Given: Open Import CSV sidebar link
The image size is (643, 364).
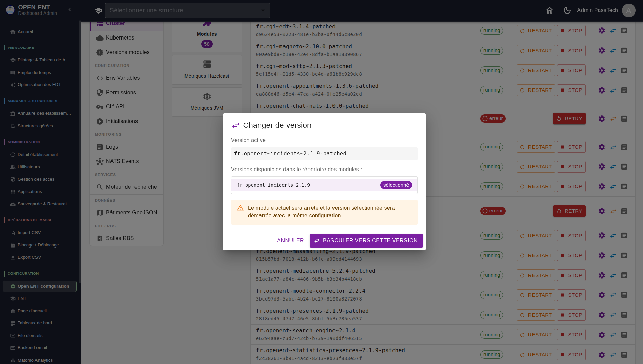Looking at the screenshot, I should tap(40, 233).
